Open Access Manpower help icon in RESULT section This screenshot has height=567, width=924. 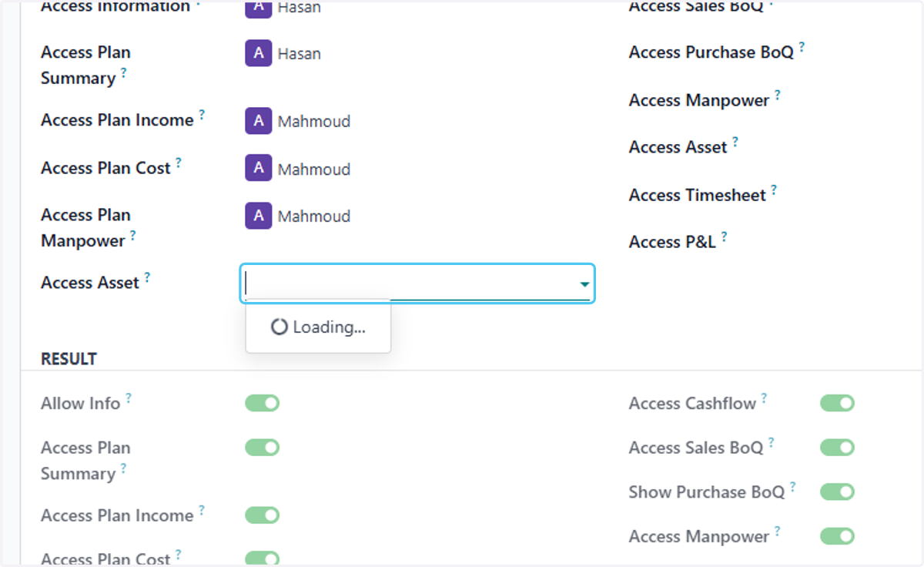coord(777,531)
